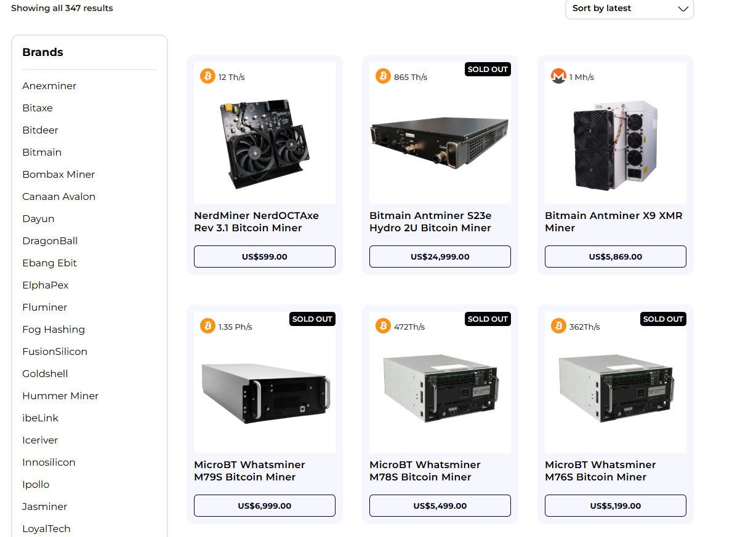Click SOLD OUT badge on Whatsminer M78S
756x537 pixels.
(x=488, y=319)
